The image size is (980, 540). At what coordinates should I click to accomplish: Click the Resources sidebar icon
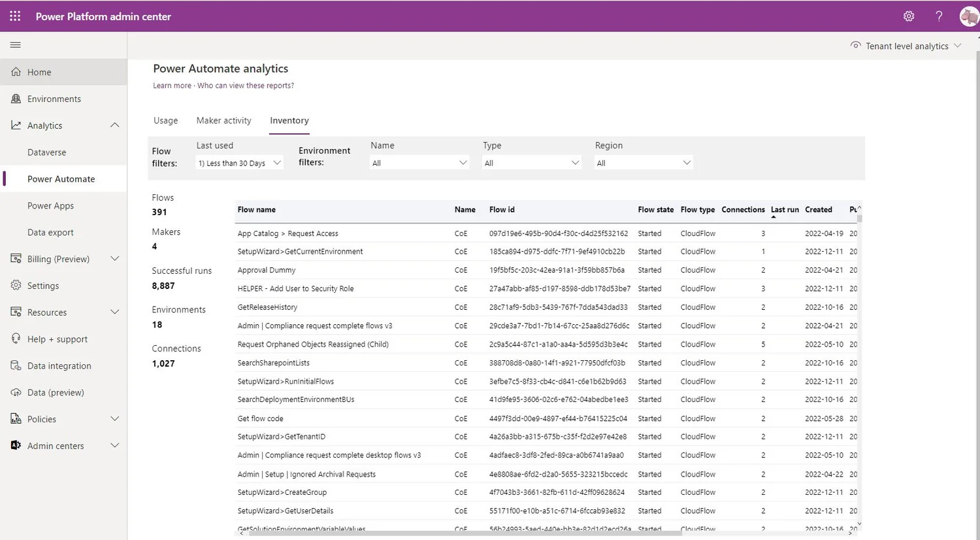(16, 312)
